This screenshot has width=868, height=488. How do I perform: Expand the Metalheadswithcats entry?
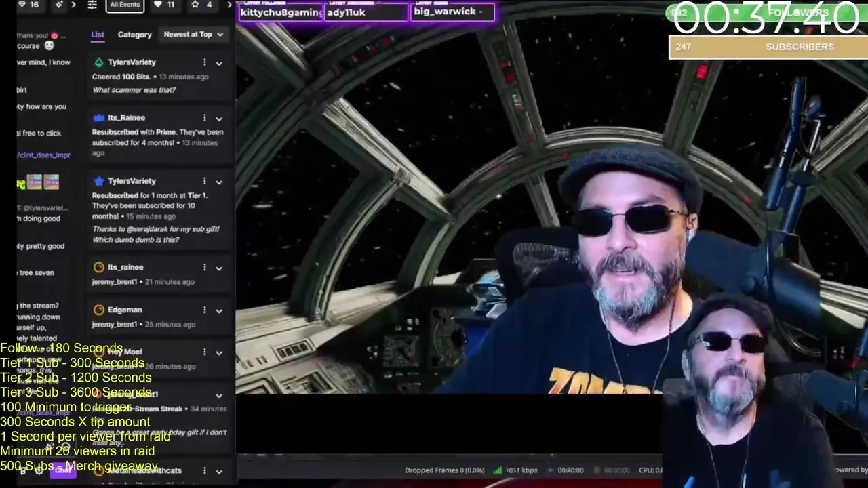219,471
